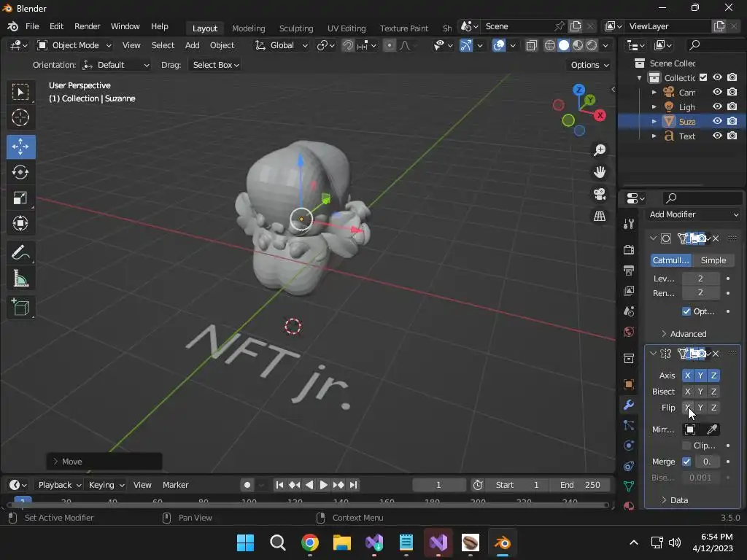
Task: Toggle camera view icon in viewport
Action: pyautogui.click(x=600, y=194)
